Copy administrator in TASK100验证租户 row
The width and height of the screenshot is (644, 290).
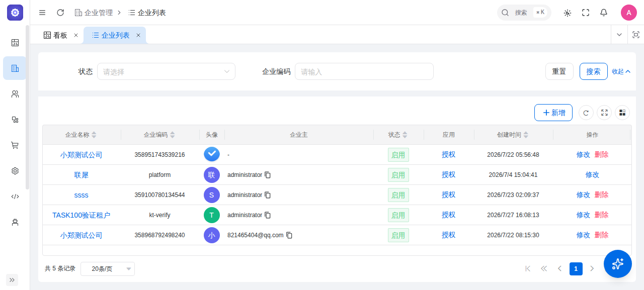268,215
